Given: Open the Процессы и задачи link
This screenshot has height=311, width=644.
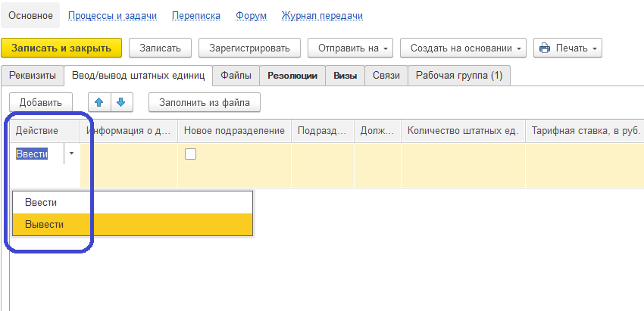Looking at the screenshot, I should click(113, 16).
